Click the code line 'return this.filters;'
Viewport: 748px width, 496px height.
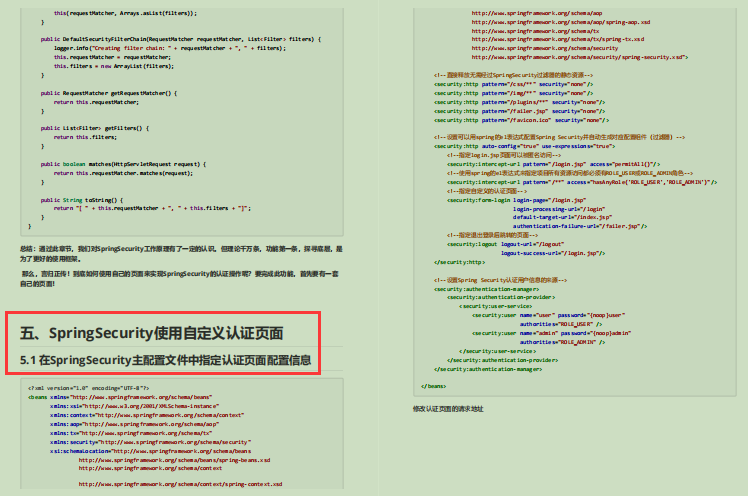[x=85, y=137]
